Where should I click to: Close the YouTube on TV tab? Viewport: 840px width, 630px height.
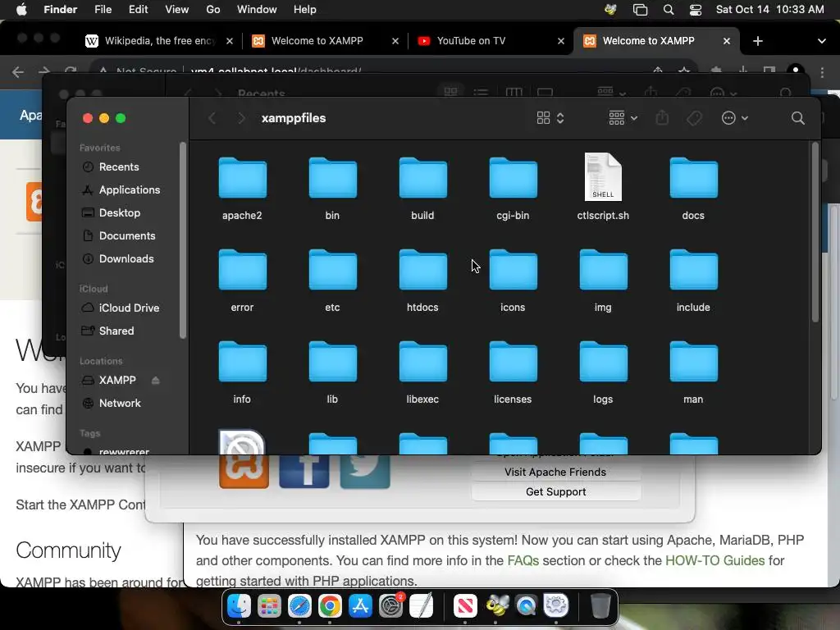tap(561, 41)
